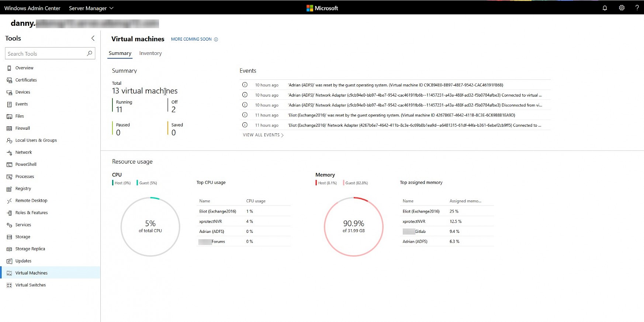Viewport: 644px width, 322px height.
Task: Open the Events tool icon
Action: pos(9,104)
